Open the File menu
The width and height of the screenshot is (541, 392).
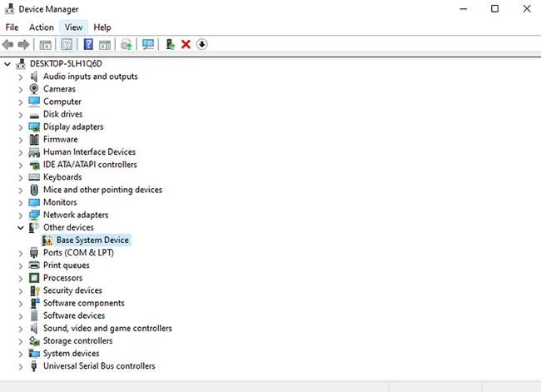pyautogui.click(x=12, y=27)
